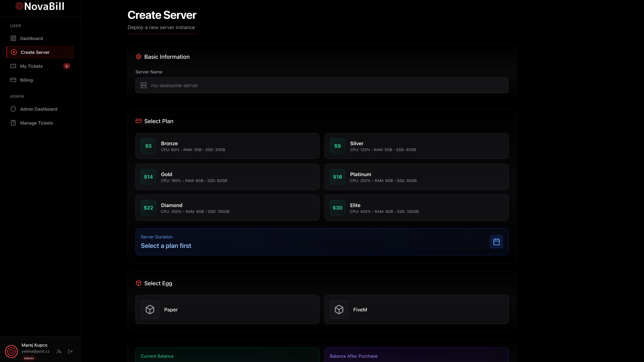Click the Gold $14 plan card
This screenshot has width=644, height=362.
click(x=227, y=177)
